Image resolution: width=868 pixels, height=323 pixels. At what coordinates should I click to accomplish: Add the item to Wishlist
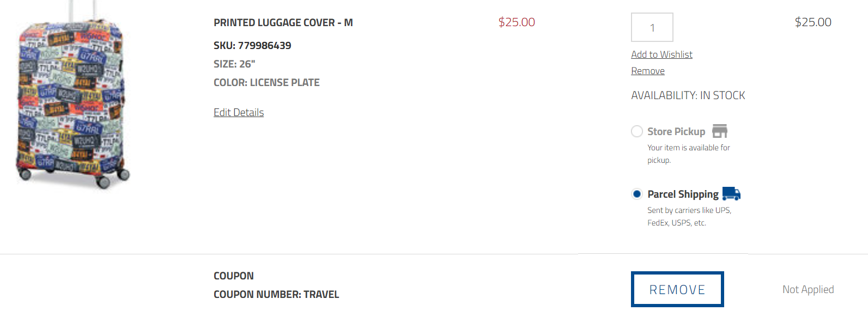pos(661,54)
